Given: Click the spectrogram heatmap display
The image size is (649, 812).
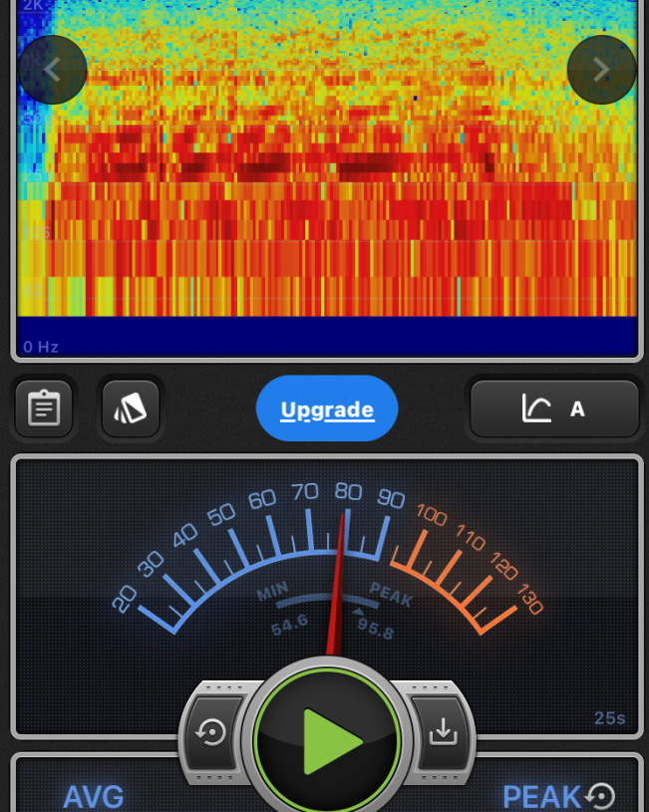Looking at the screenshot, I should click(327, 169).
